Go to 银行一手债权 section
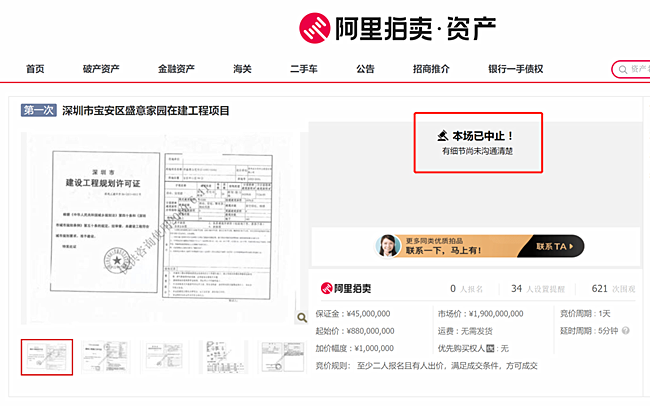Image resolution: width=650 pixels, height=406 pixels. click(515, 69)
